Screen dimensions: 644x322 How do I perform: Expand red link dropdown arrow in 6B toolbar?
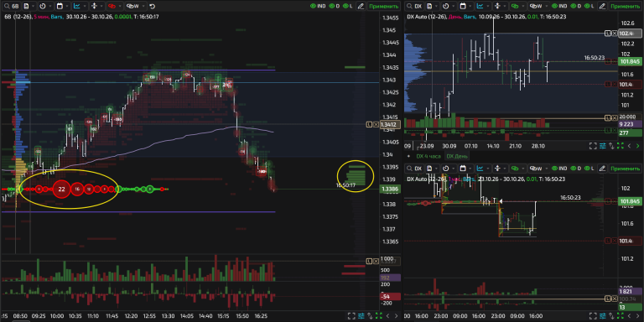click(x=120, y=6)
